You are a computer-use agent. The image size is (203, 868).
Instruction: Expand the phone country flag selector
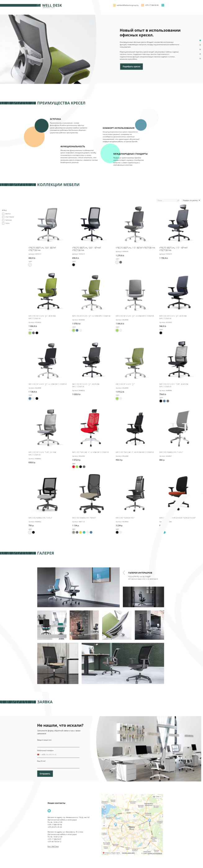tap(39, 754)
